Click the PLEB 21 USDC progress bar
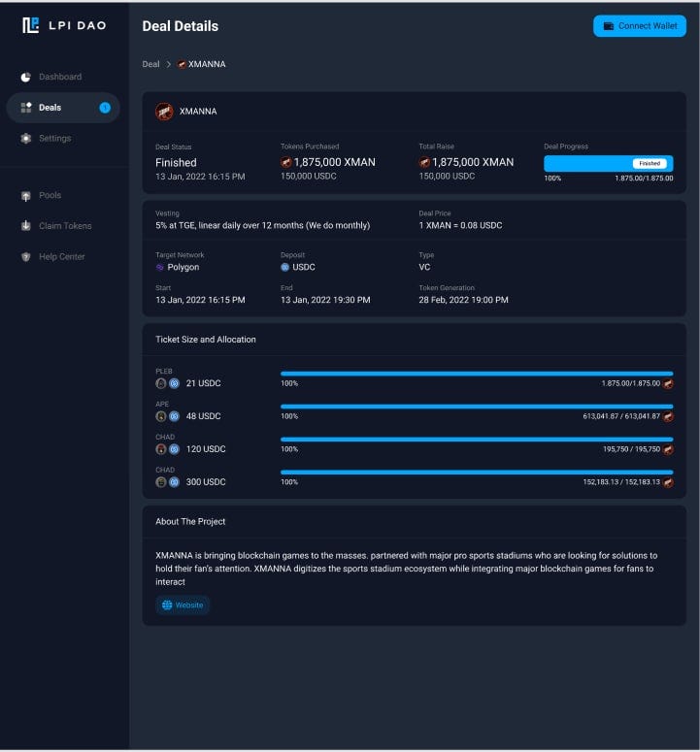The width and height of the screenshot is (700, 752). click(x=477, y=374)
